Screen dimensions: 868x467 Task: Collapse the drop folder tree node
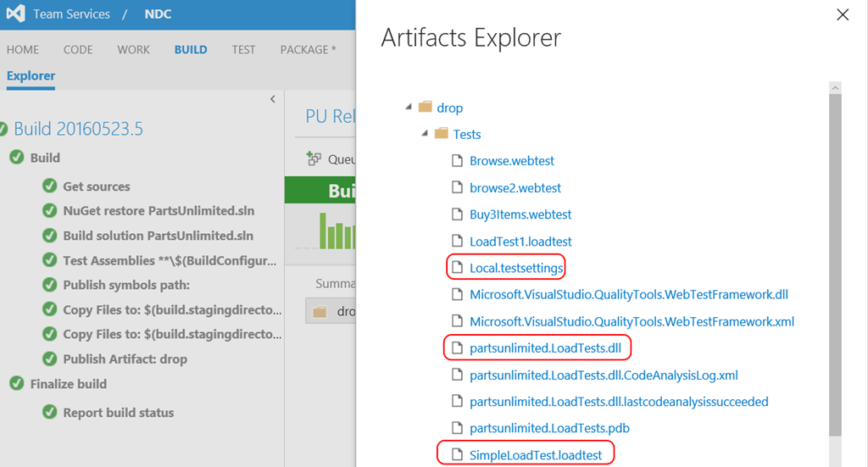[x=409, y=108]
